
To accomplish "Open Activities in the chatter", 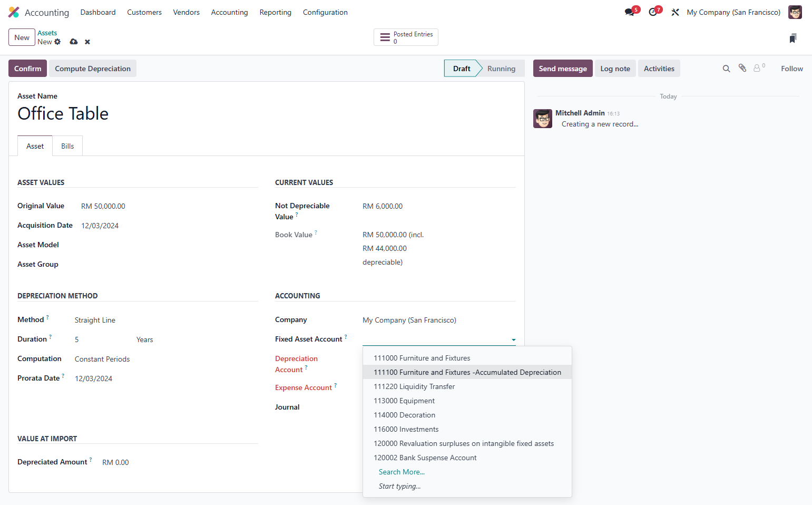I will 659,69.
